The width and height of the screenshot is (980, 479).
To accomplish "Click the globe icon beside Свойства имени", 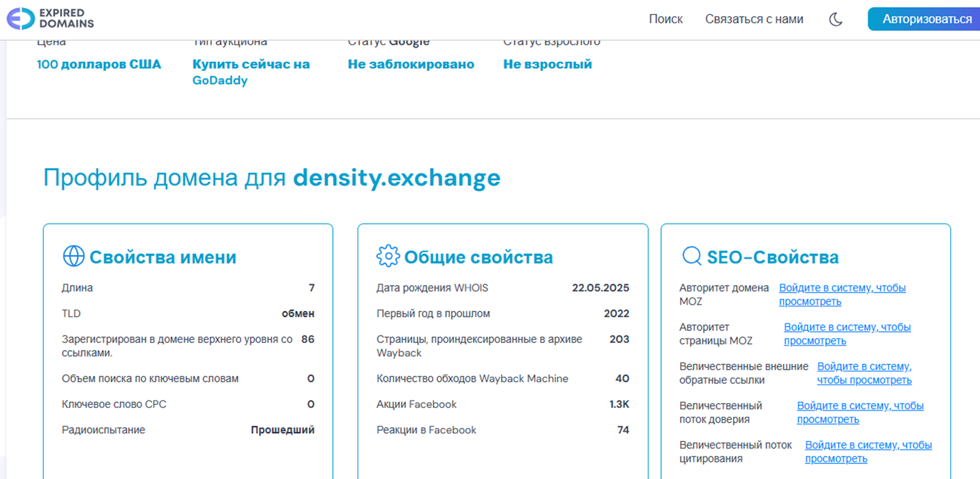I will [73, 256].
